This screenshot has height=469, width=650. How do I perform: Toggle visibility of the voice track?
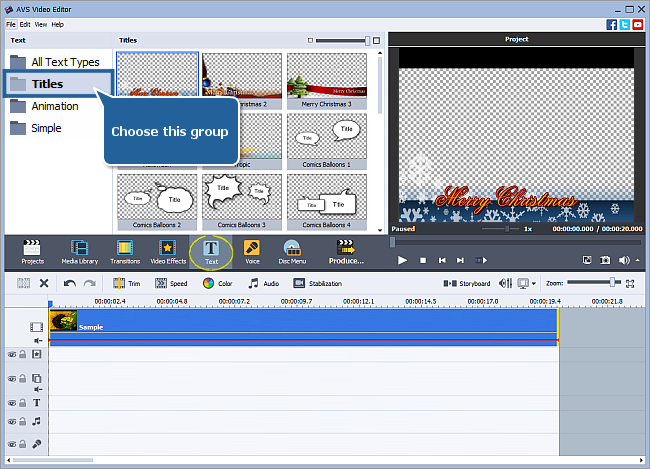pos(12,444)
